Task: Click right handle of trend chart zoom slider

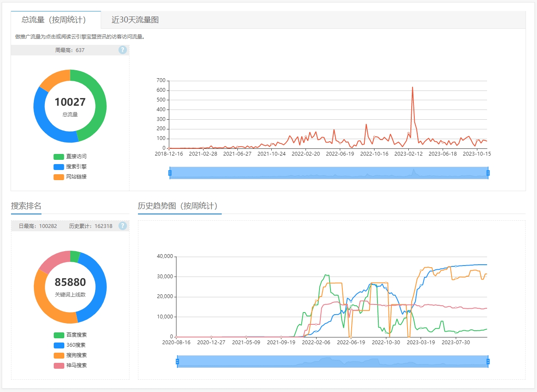Action: [488, 362]
